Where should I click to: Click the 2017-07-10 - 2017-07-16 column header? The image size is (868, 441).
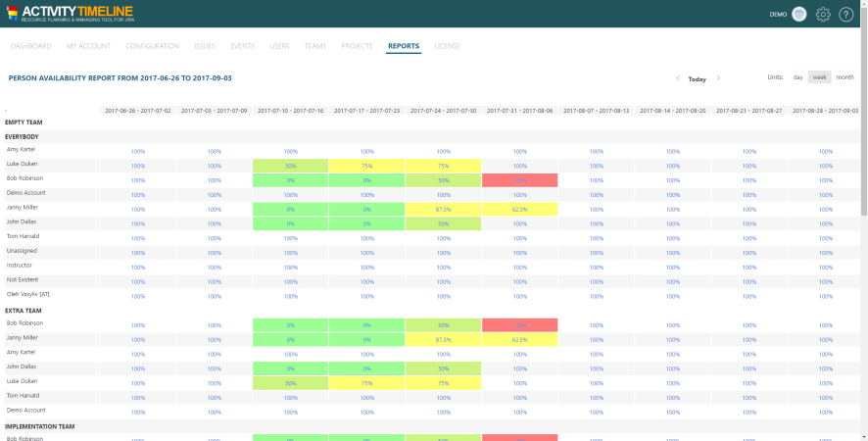(290, 111)
